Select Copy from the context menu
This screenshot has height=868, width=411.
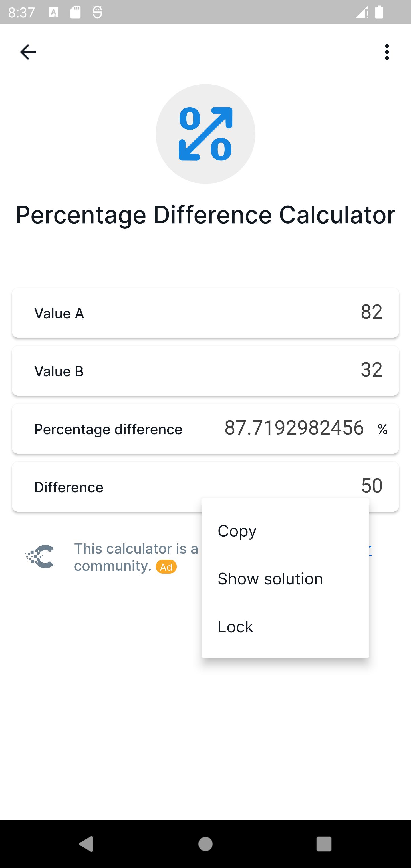coord(285,531)
